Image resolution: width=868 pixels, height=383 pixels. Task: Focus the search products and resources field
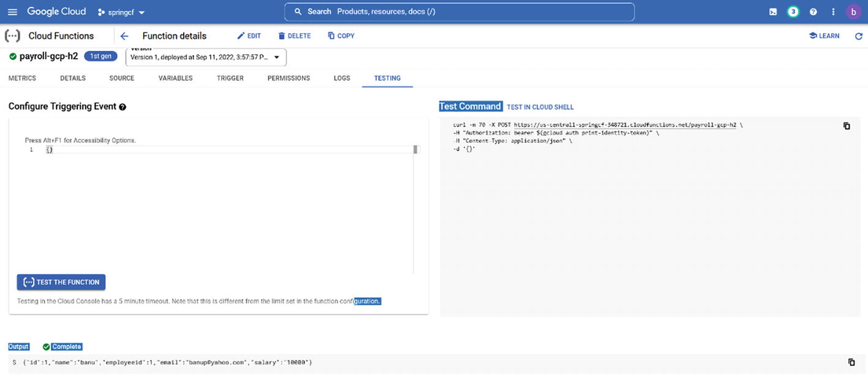pos(459,12)
